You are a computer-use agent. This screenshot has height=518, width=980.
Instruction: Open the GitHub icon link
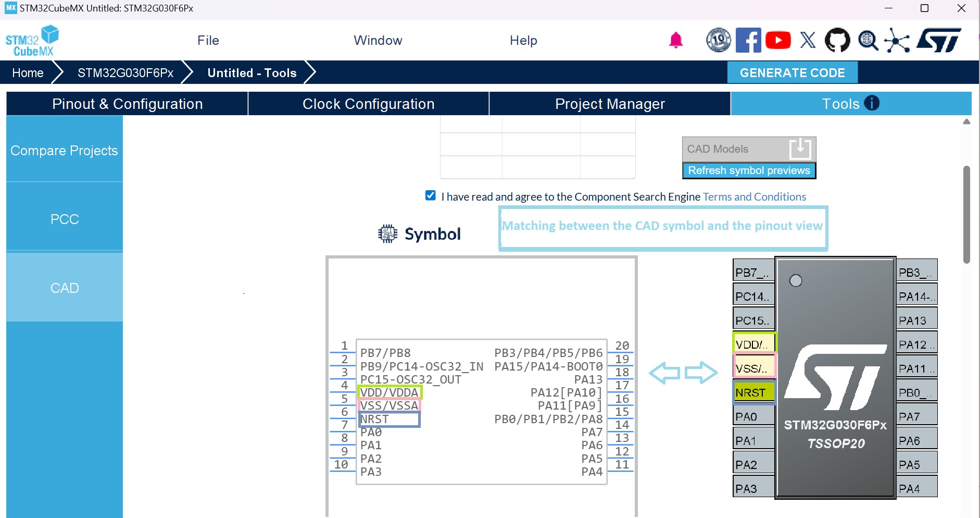pos(837,40)
